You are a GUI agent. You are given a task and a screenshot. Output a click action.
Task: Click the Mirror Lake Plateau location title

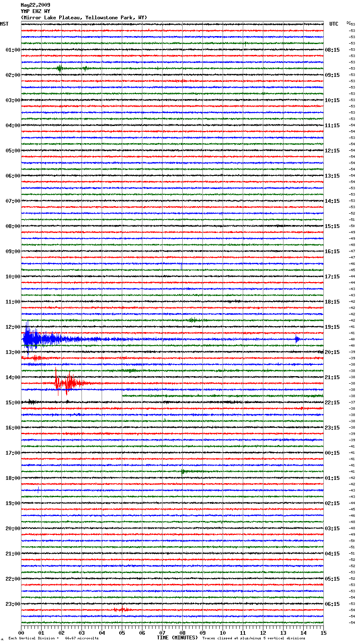[84, 18]
